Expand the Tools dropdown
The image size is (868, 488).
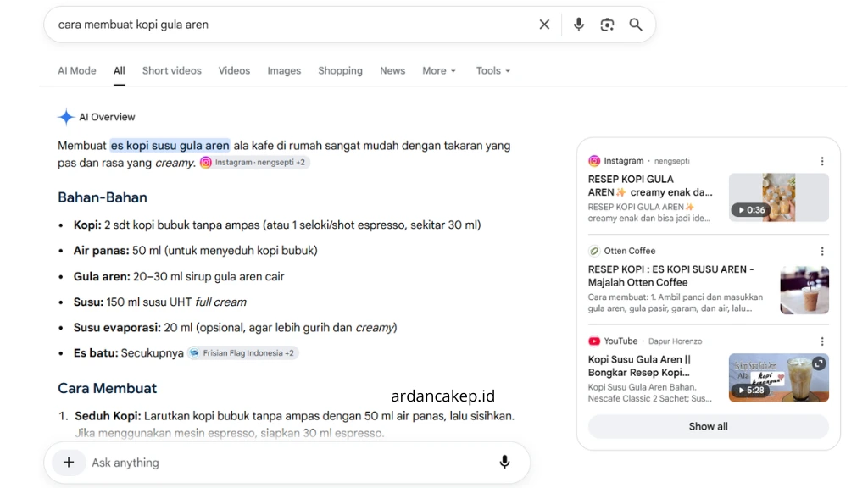pos(492,71)
